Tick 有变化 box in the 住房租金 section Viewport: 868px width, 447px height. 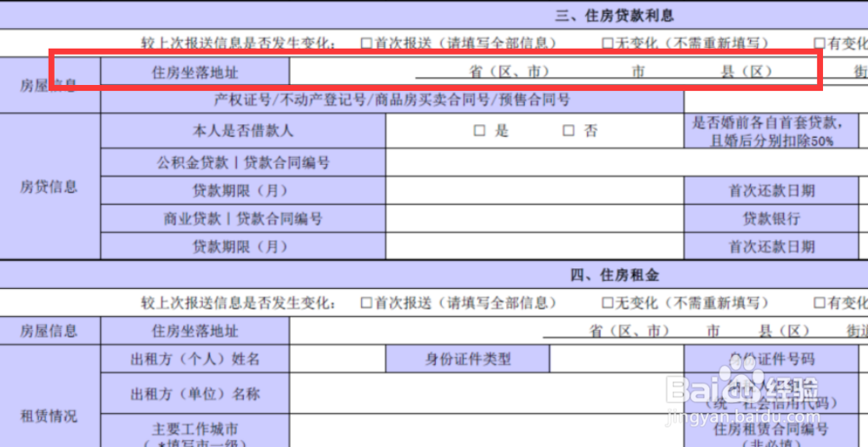pos(819,303)
